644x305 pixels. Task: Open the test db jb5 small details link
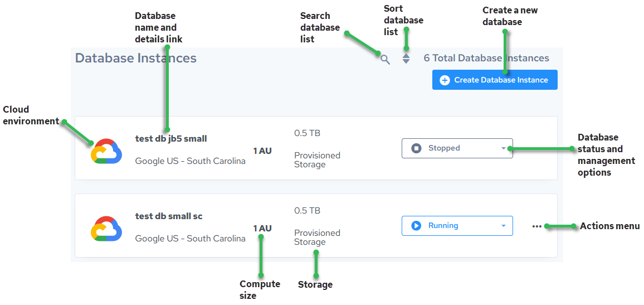tap(171, 138)
